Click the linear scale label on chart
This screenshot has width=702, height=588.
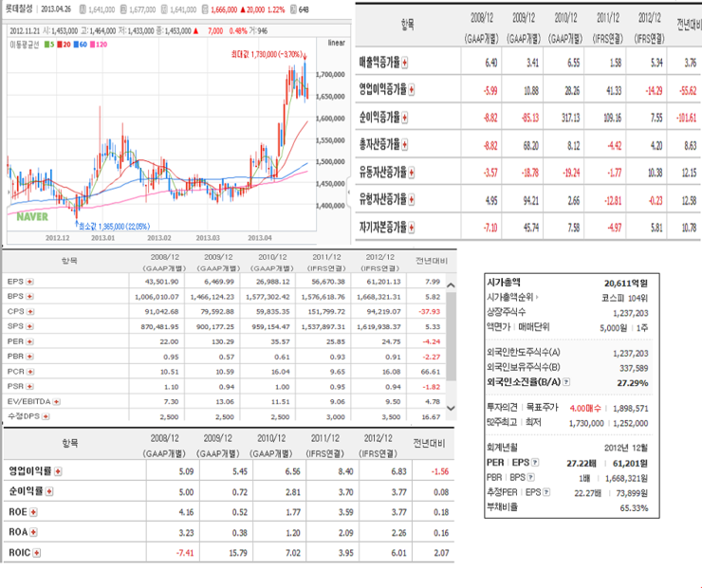336,43
